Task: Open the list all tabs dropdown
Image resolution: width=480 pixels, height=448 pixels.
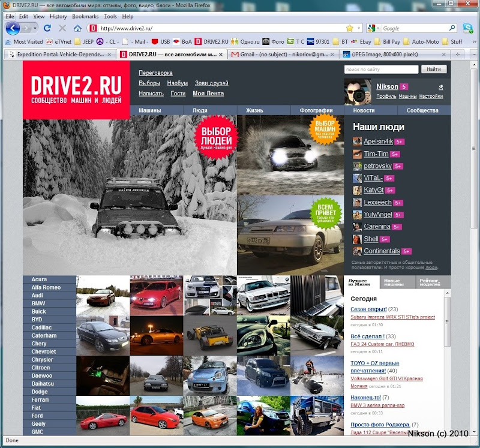Action: pyautogui.click(x=474, y=54)
